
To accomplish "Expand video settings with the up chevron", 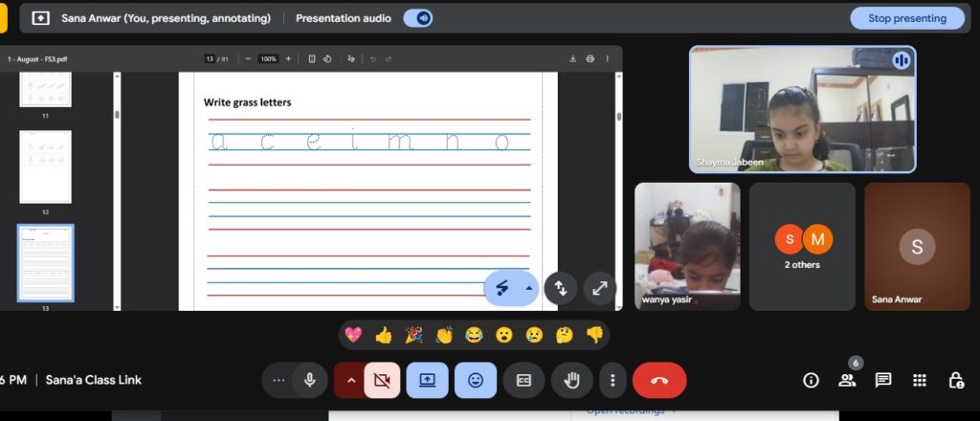I will click(x=349, y=380).
